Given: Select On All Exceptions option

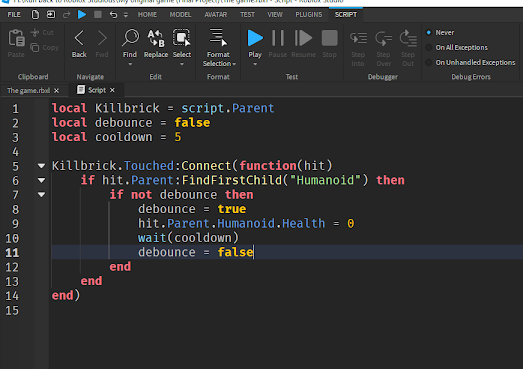Looking at the screenshot, I should point(457,48).
